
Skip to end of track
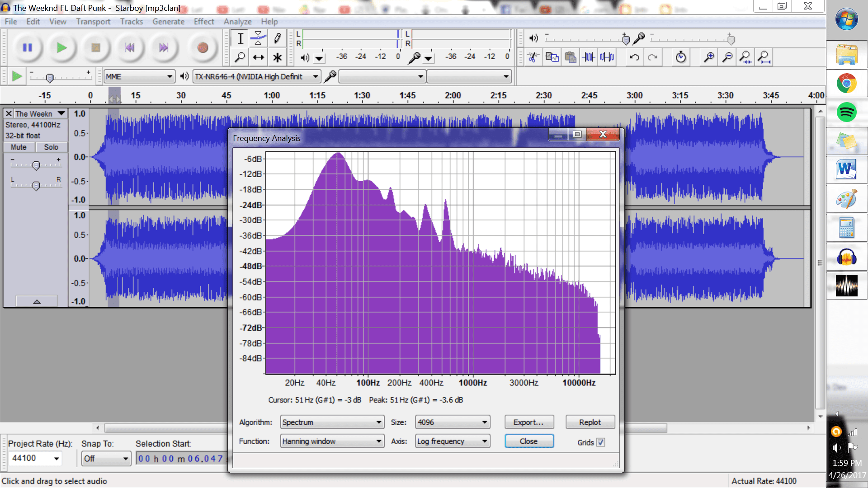pos(164,47)
